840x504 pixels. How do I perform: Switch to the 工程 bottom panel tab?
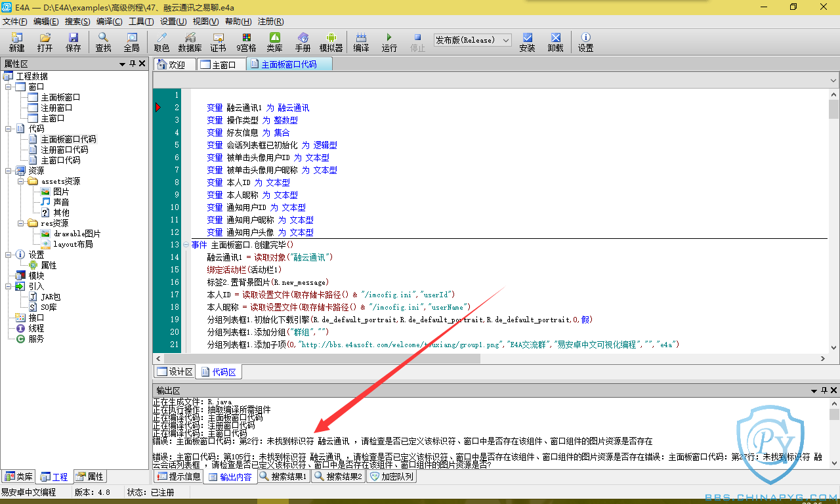[54, 477]
